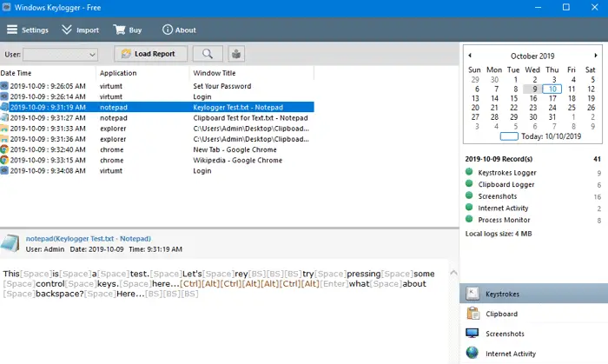Click the Buy cart menu item

point(128,30)
